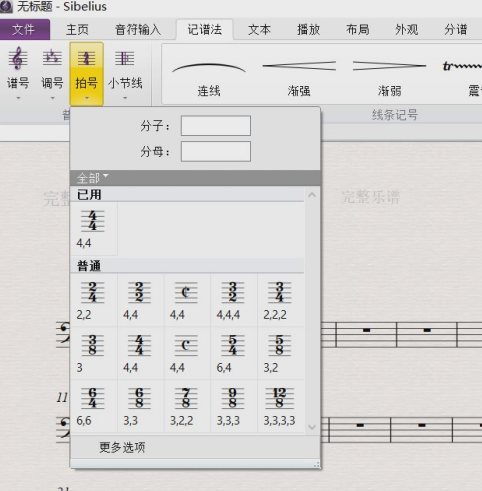Collapse the 拍号 dropdown arrow
Viewport: 482px width, 491px height.
(87, 98)
